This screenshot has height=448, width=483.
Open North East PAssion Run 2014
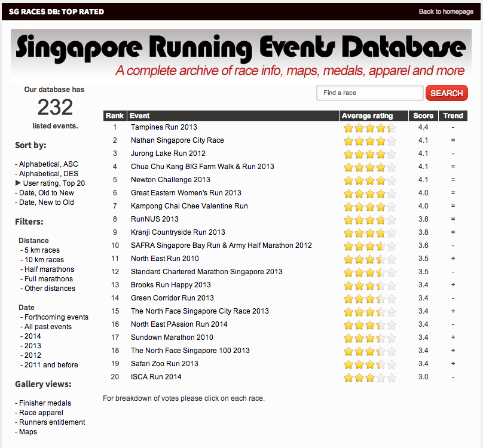[x=179, y=324]
